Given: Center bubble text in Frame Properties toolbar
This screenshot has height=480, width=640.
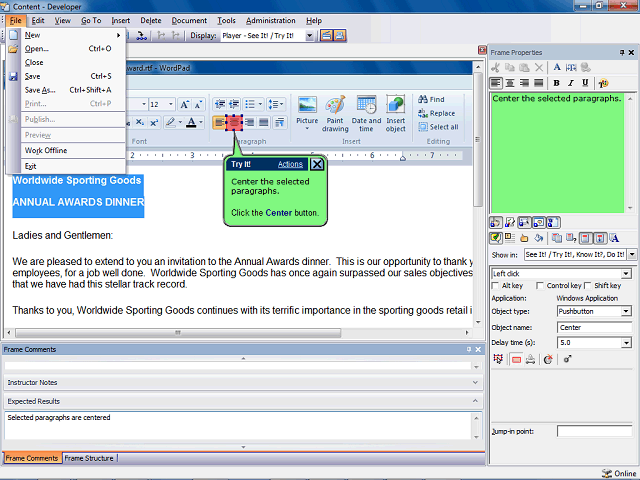Looking at the screenshot, I should pos(510,83).
